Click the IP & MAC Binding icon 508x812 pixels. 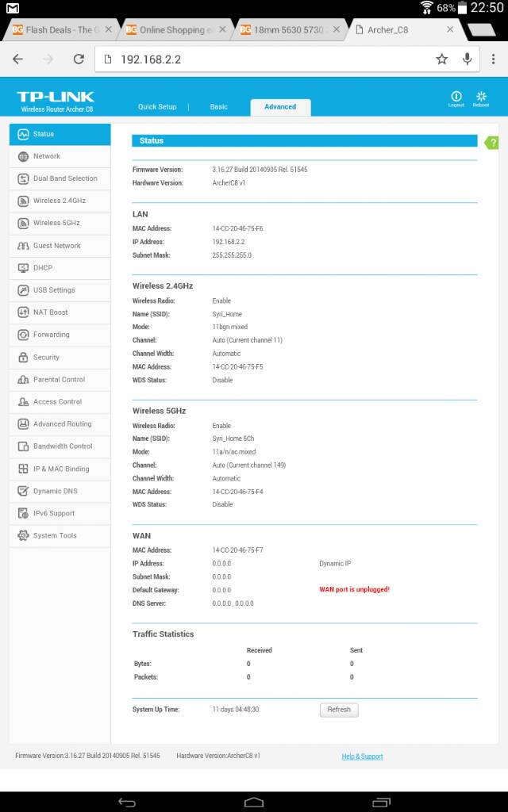pyautogui.click(x=23, y=469)
